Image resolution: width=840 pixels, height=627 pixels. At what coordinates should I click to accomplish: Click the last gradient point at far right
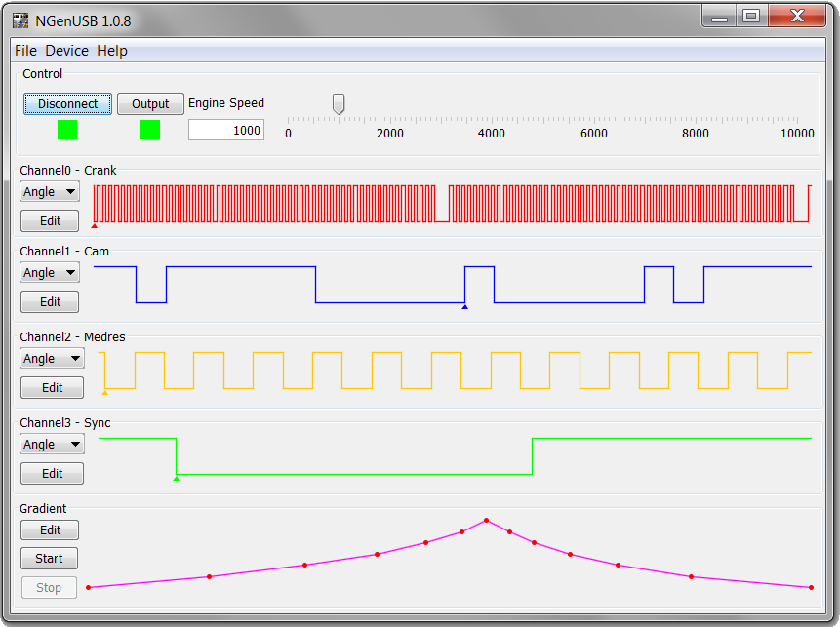(x=811, y=587)
